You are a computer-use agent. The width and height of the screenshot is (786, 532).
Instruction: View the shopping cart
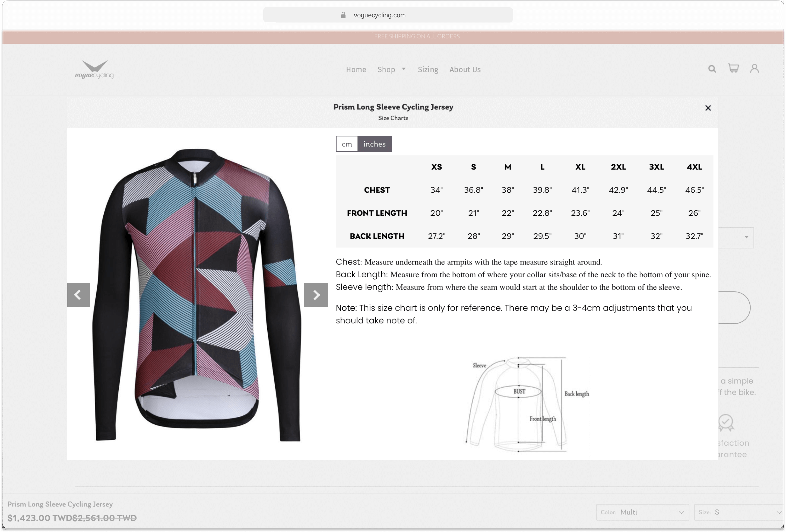tap(733, 68)
